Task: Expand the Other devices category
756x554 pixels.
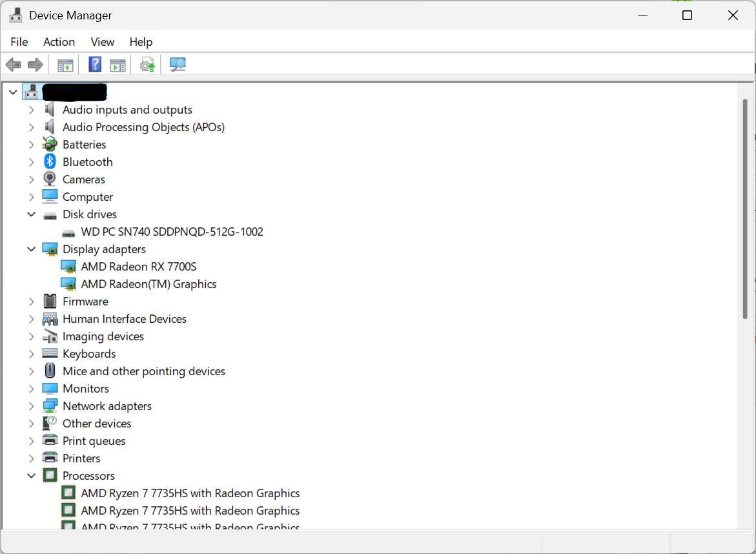Action: click(x=31, y=424)
